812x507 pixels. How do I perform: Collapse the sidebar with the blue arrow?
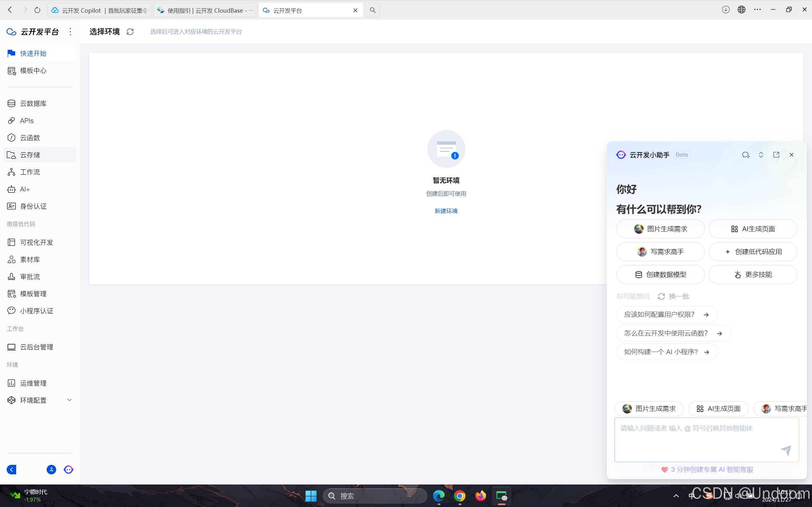click(11, 470)
